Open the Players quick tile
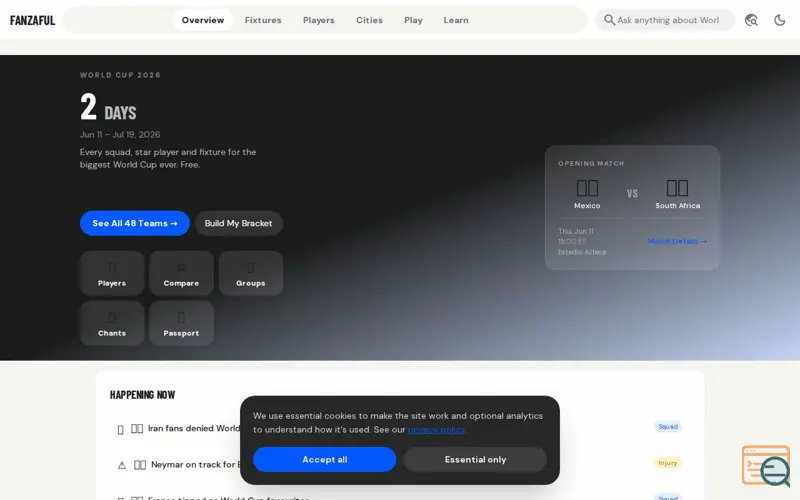The image size is (800, 500). (x=112, y=273)
